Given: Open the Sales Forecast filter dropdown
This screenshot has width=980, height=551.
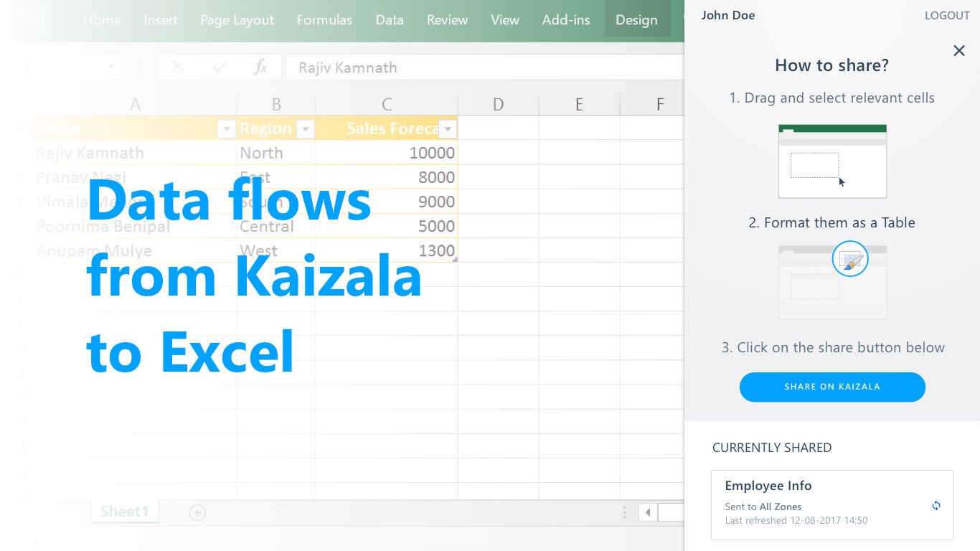Looking at the screenshot, I should point(448,129).
